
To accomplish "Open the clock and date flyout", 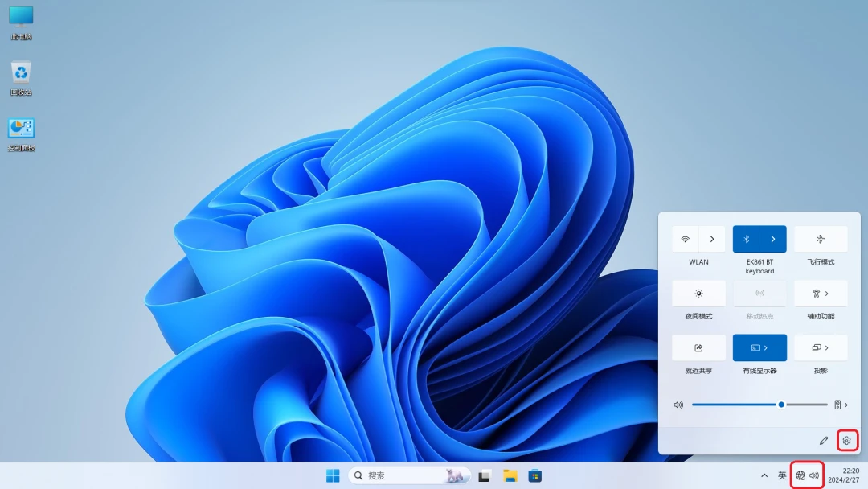I will [843, 475].
